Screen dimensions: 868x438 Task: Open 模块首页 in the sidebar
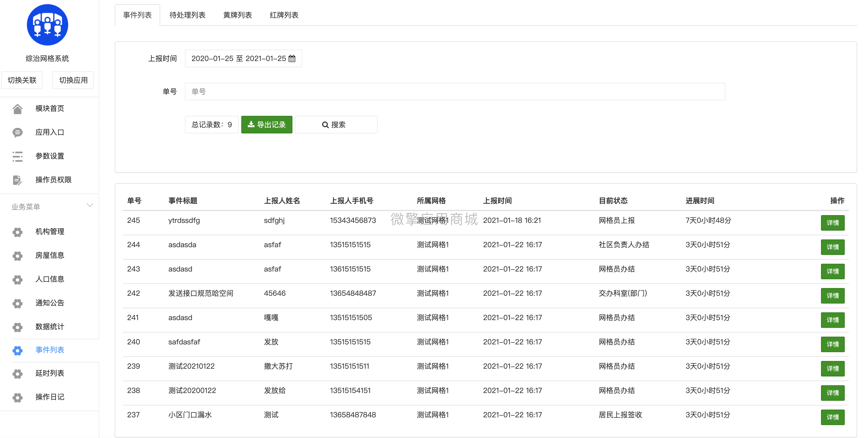coord(50,108)
